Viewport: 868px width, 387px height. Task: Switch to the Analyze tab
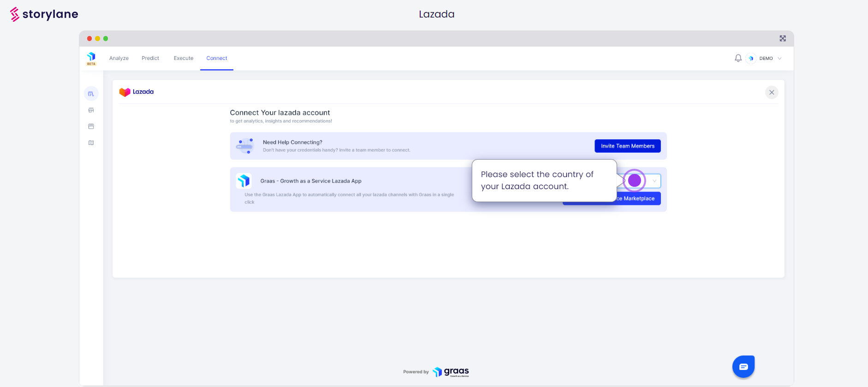click(119, 59)
